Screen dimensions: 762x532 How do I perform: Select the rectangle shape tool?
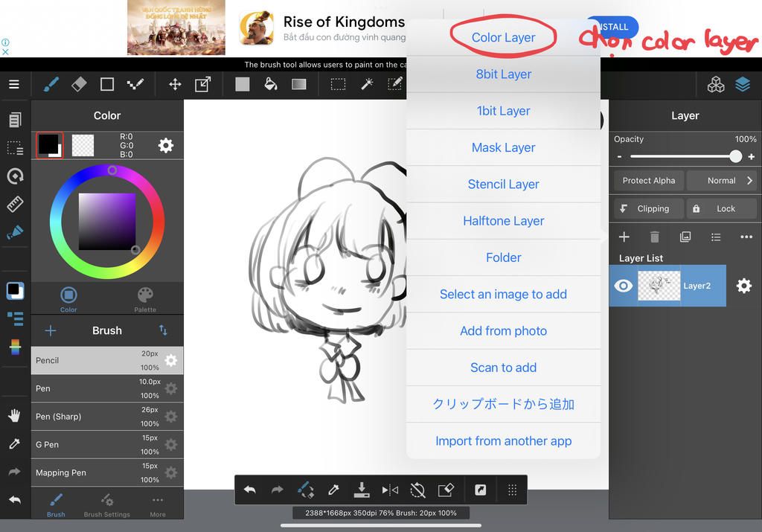click(x=107, y=85)
